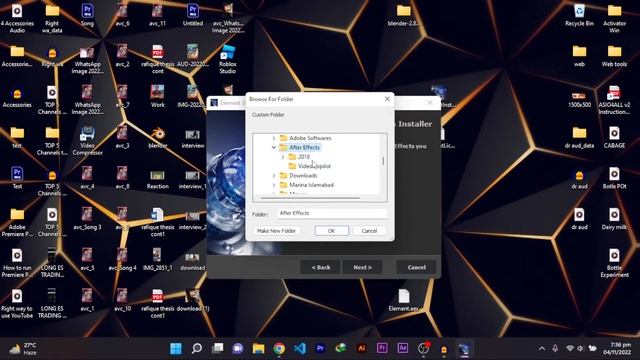Select the blender desktop shortcut
The image size is (640, 360).
pos(158,138)
